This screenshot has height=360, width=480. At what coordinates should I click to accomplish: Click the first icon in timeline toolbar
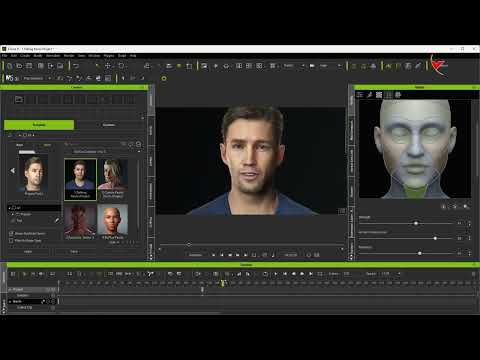[x=13, y=274]
